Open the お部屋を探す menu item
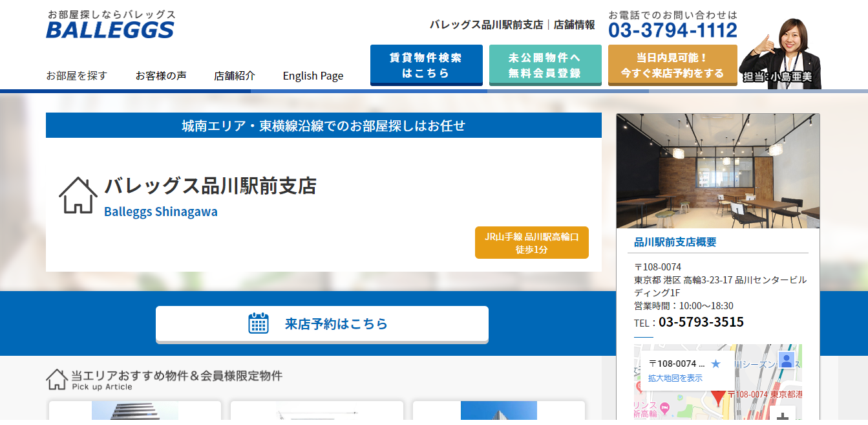Viewport: 868px width, 425px height. (76, 76)
